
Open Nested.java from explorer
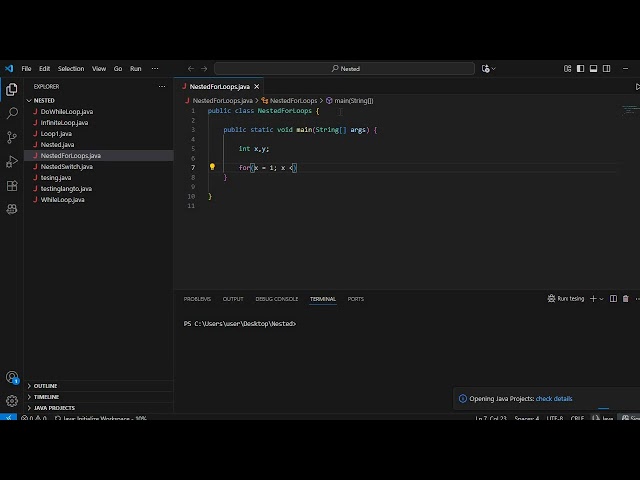98,144
